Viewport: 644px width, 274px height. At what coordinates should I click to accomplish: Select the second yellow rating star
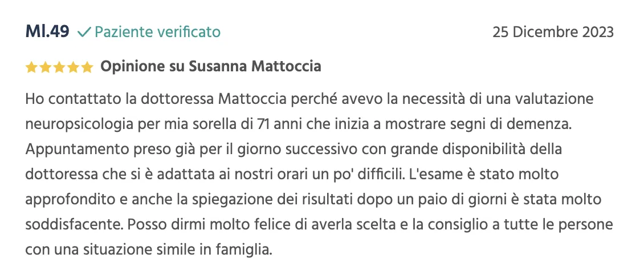coord(46,67)
